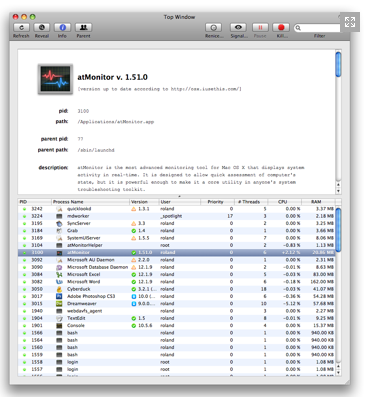The image size is (370, 397).
Task: Sort by the User column header
Action: pos(180,202)
